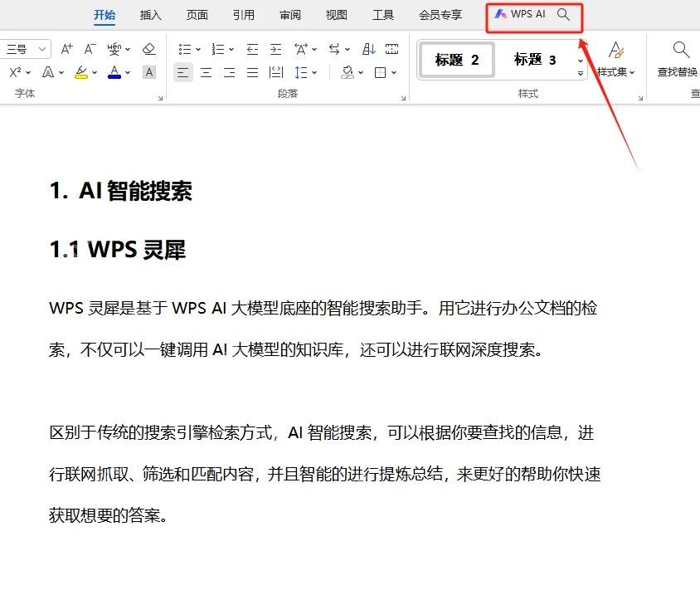Apply superscript X² formatting
700x590 pixels.
(15, 72)
